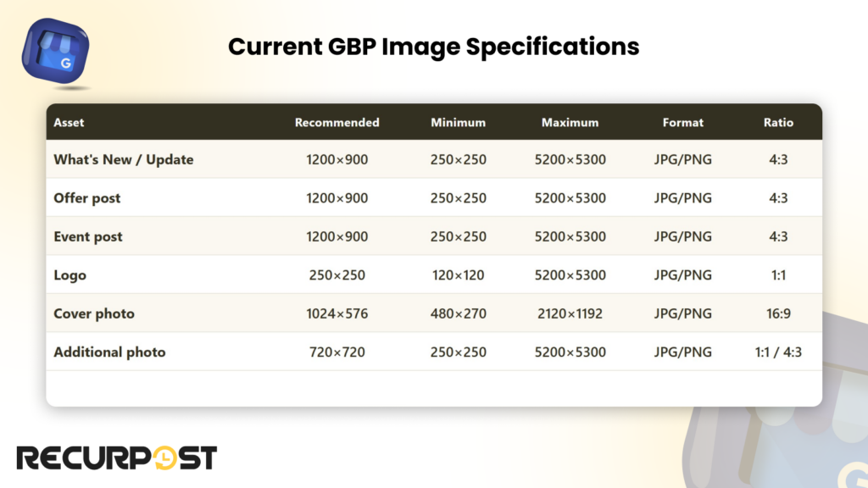This screenshot has width=868, height=488.
Task: Click minimum 250×250 for Additional photo
Action: 458,352
